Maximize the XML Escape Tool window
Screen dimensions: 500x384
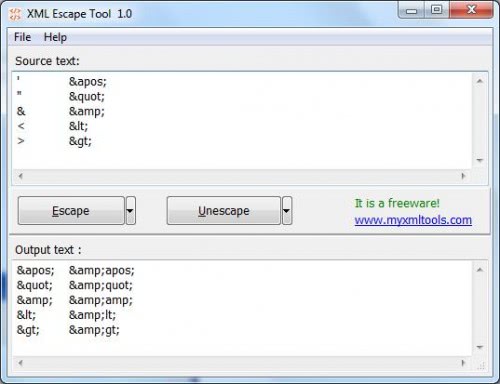pyautogui.click(x=437, y=10)
